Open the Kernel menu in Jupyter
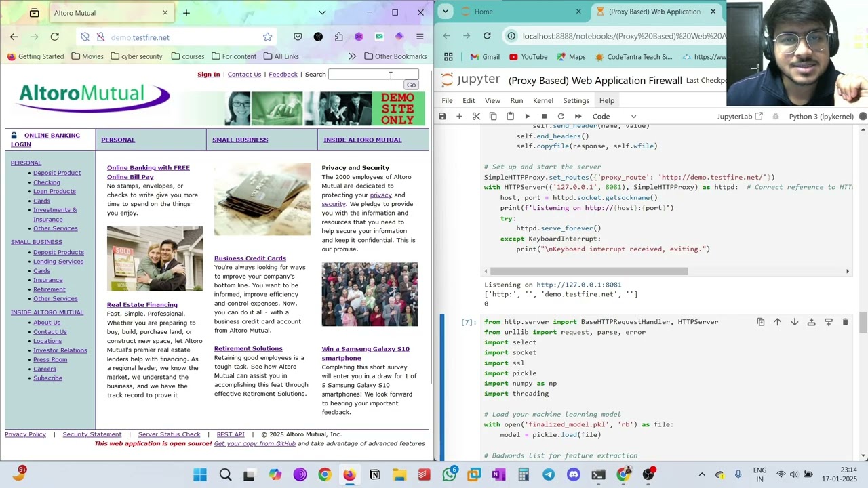868x488 pixels. [542, 100]
